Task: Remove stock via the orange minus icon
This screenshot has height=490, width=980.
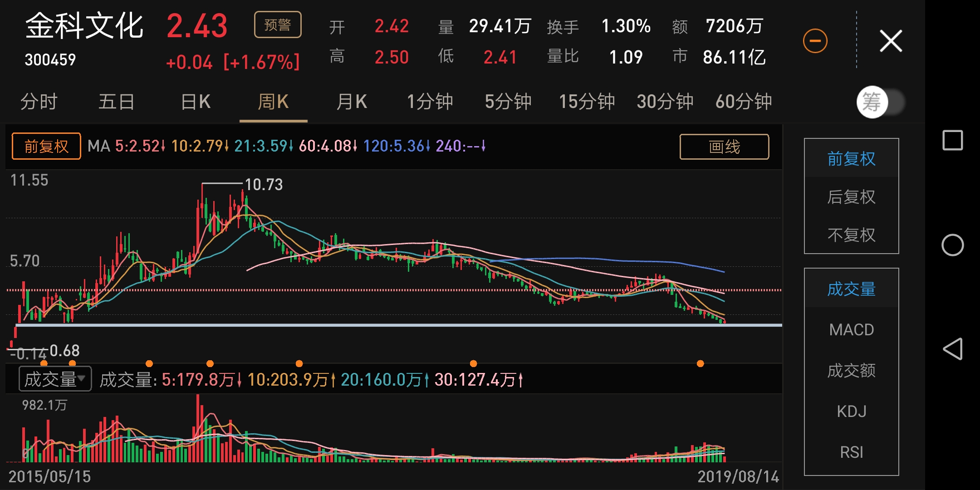Action: pos(815,40)
